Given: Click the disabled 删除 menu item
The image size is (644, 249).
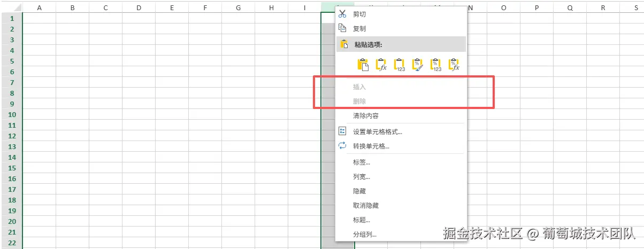Looking at the screenshot, I should (401, 101).
